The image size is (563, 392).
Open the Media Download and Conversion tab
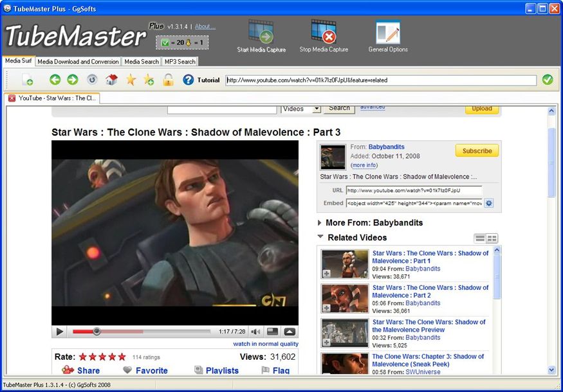78,61
